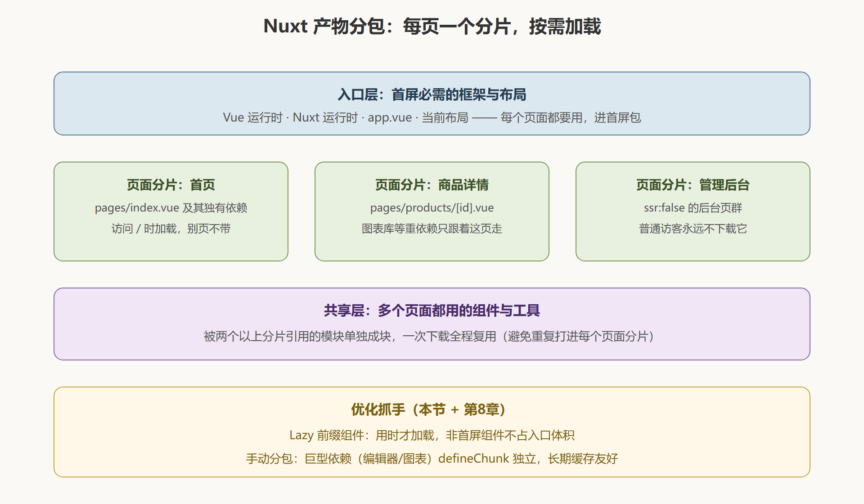
Task: Click the line starting with '手动分包：巨型依赖'
Action: pos(432,459)
